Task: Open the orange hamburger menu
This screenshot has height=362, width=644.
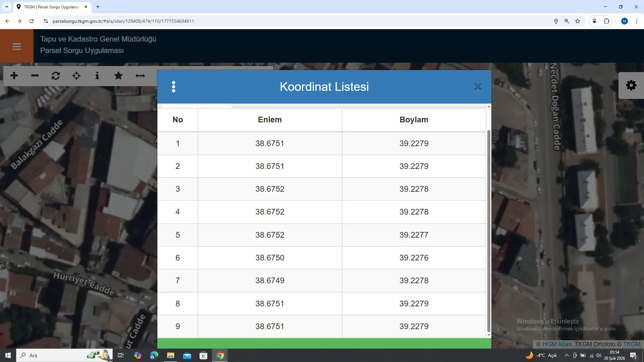Action: pos(17,46)
